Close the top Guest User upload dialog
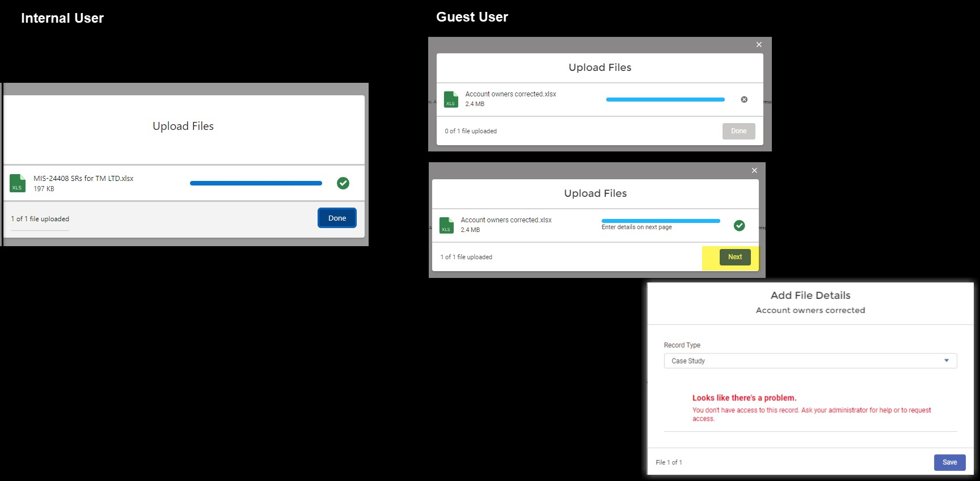The image size is (980, 481). 759,45
